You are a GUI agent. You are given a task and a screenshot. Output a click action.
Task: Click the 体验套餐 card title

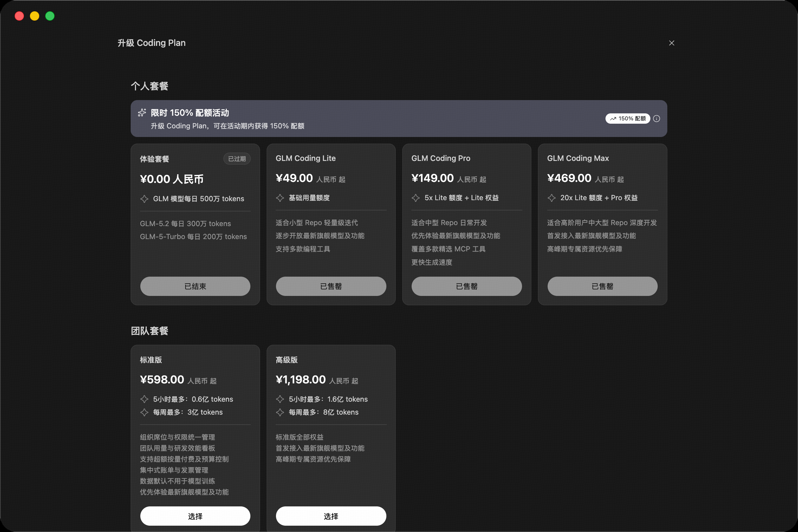tap(154, 159)
